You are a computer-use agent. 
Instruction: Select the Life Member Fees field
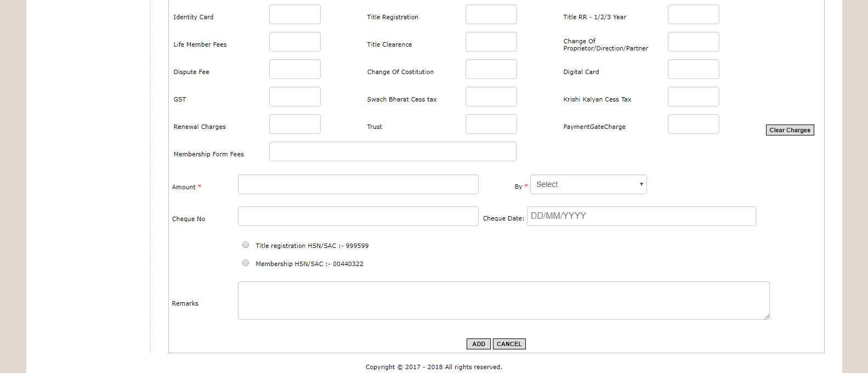(x=294, y=42)
